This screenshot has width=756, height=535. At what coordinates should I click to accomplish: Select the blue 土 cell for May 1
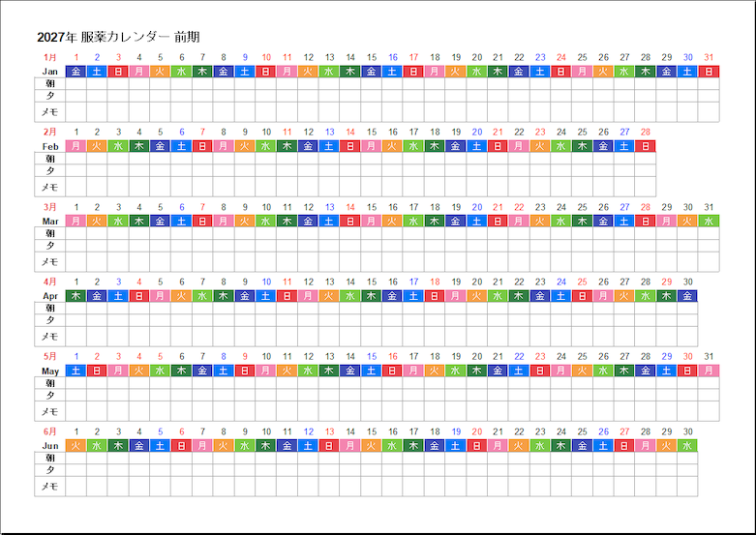click(x=76, y=371)
